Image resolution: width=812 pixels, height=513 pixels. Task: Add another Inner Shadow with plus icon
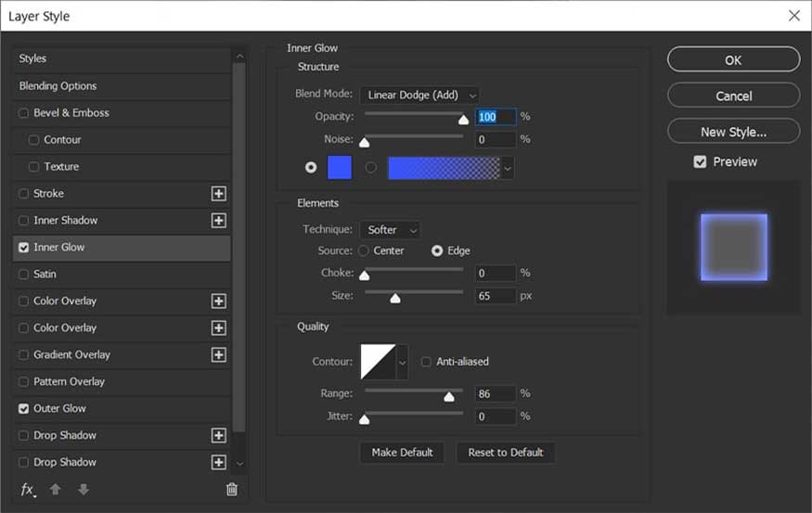point(218,221)
